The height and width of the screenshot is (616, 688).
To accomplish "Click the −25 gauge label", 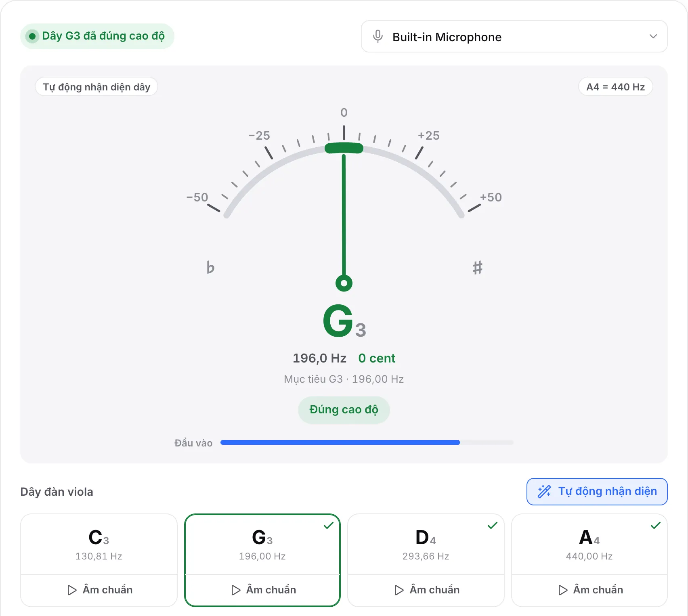I will 259,136.
